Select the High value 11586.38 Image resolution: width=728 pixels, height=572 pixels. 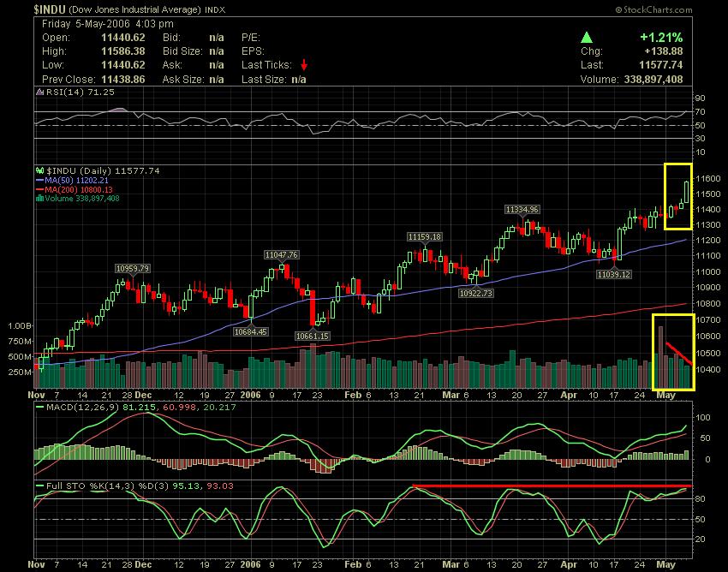coord(123,51)
